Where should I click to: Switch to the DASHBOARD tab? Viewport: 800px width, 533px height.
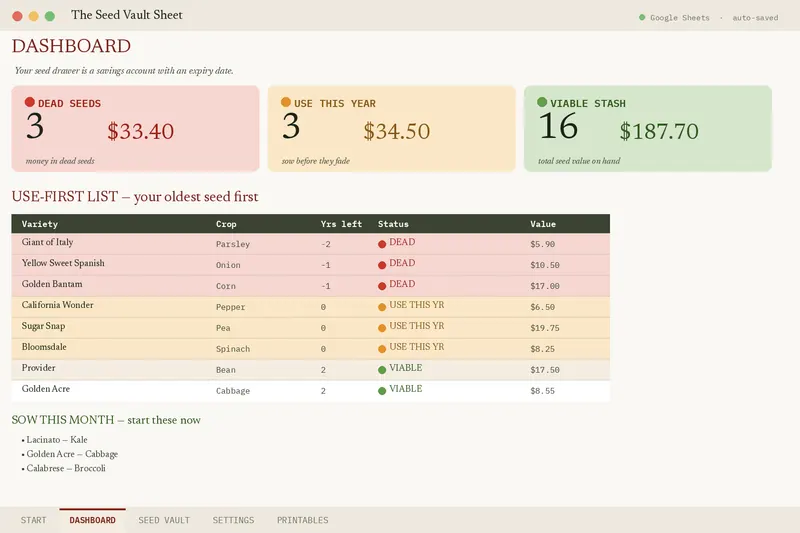(x=92, y=520)
